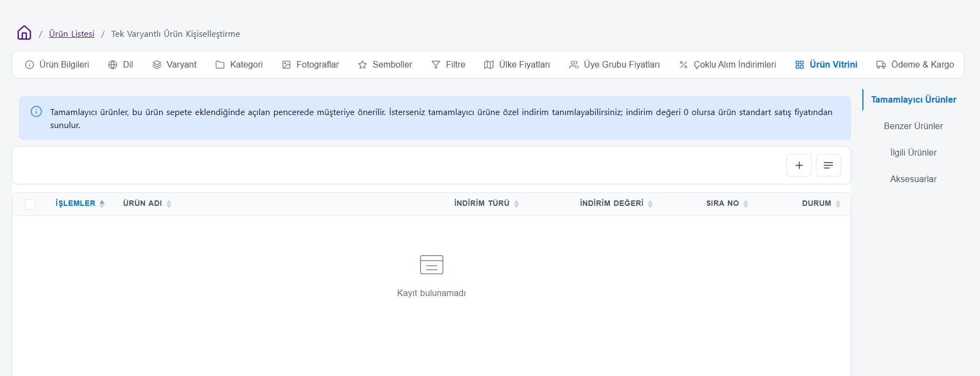Open the Ürün Bilgileri tab

(x=57, y=65)
